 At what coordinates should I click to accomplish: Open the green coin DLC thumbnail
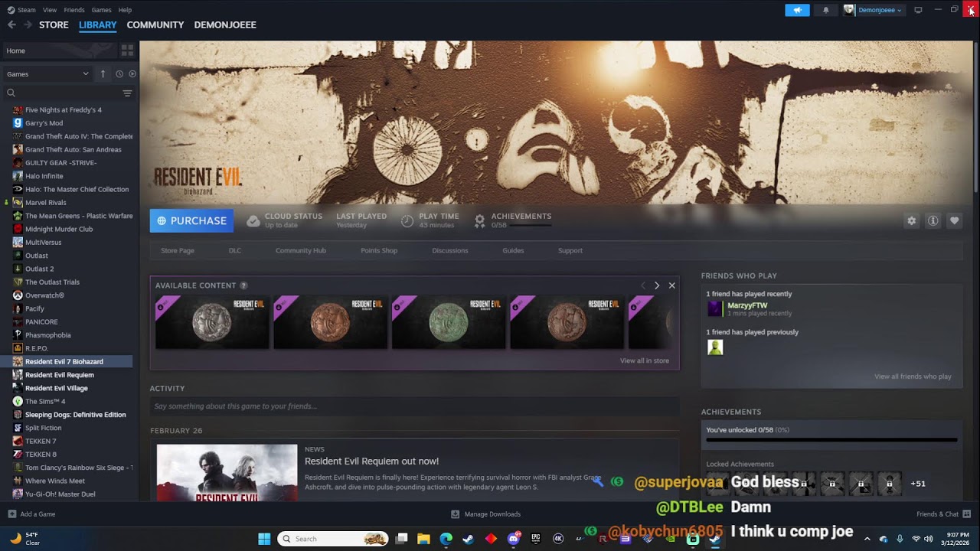coord(449,322)
